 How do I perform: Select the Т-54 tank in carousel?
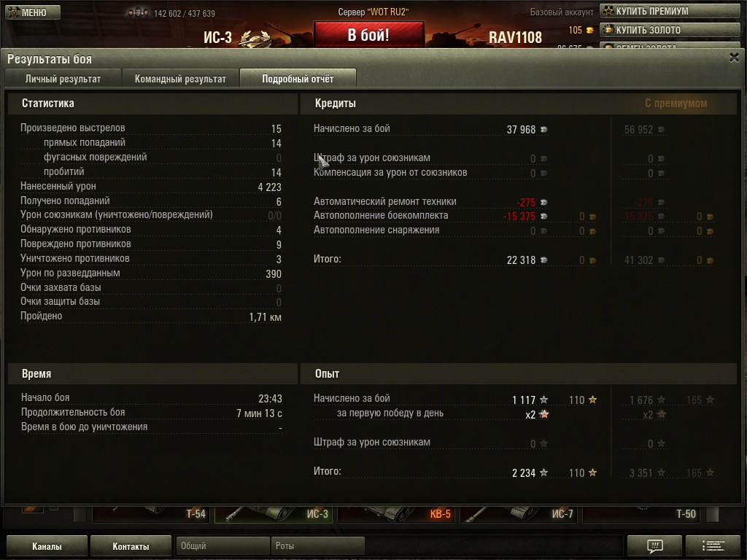(150, 514)
